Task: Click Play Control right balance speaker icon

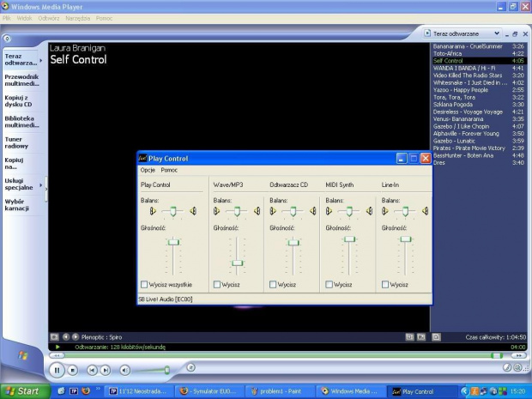Action: (x=193, y=211)
